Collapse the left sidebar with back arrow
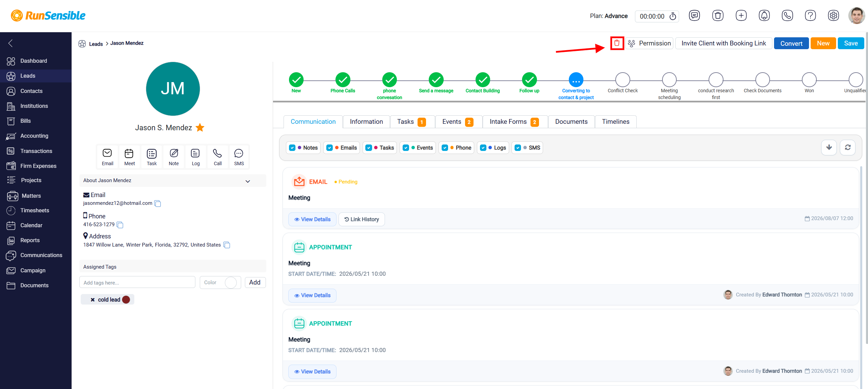This screenshot has width=868, height=389. [x=11, y=43]
